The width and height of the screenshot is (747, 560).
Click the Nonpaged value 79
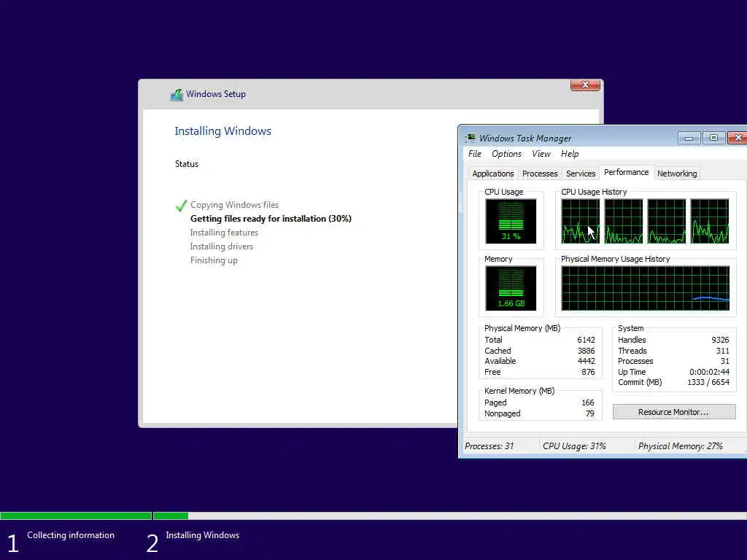click(x=589, y=414)
